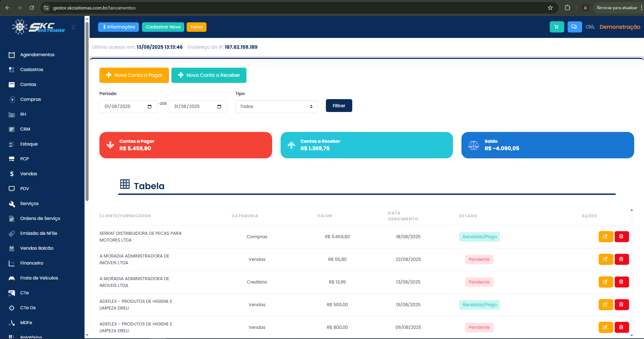644x339 pixels.
Task: Open the browser extensions puzzle icon
Action: coord(567,8)
